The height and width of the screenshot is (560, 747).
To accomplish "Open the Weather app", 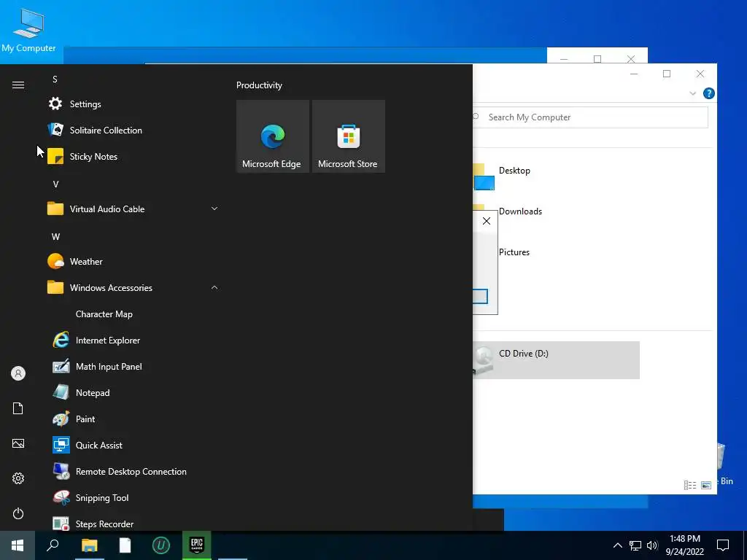I will (x=133, y=262).
